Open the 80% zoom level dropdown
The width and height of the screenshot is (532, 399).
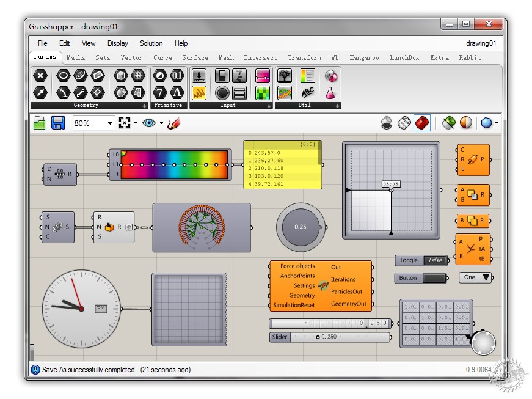pyautogui.click(x=110, y=123)
